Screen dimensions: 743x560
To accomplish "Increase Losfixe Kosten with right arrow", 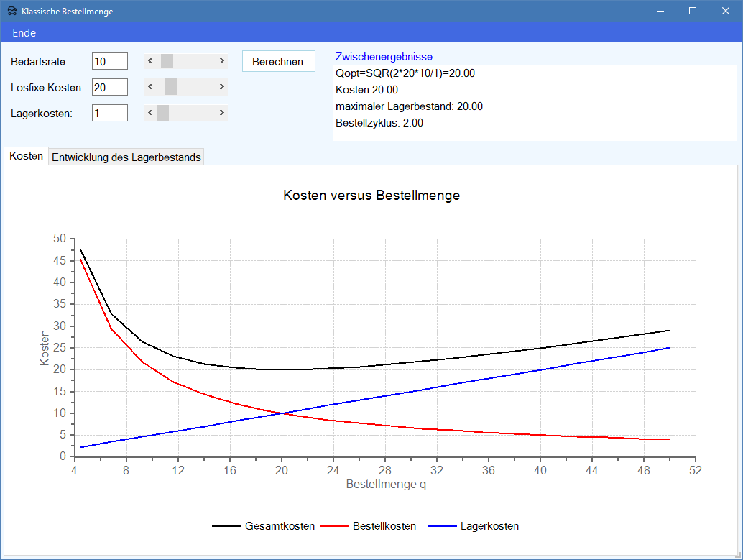I will 221,87.
